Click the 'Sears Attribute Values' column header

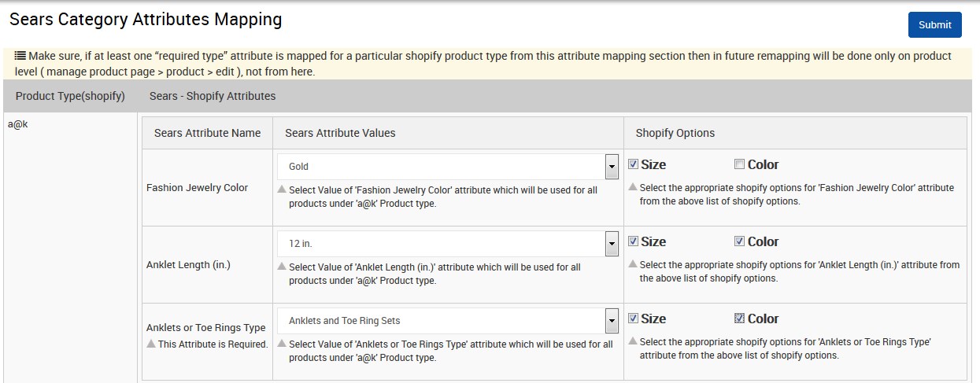click(340, 133)
